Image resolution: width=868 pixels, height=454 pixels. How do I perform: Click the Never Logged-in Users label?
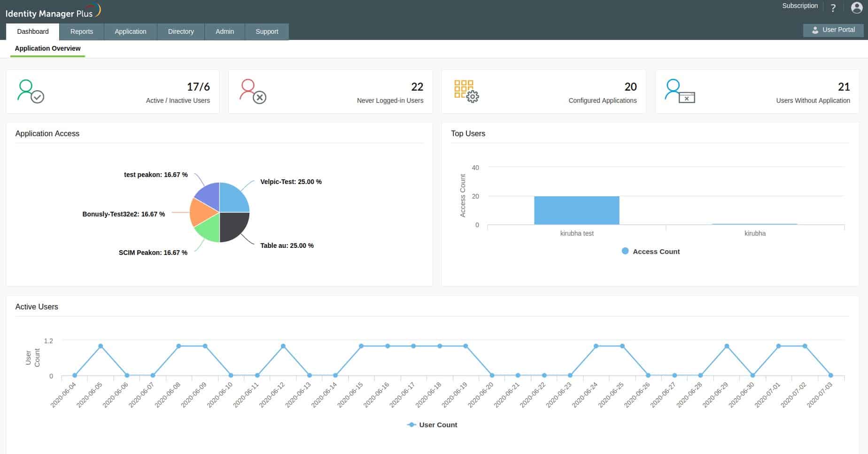(390, 100)
